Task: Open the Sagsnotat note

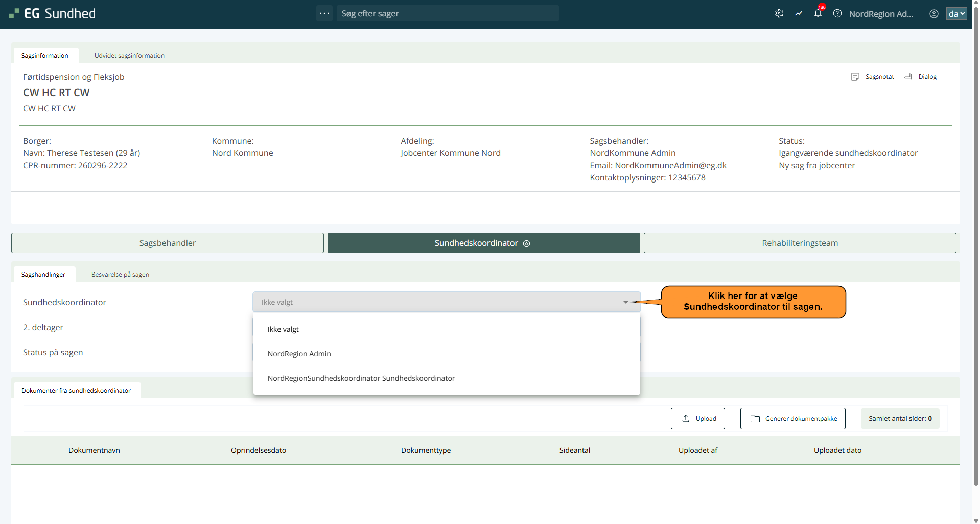Action: coord(873,77)
